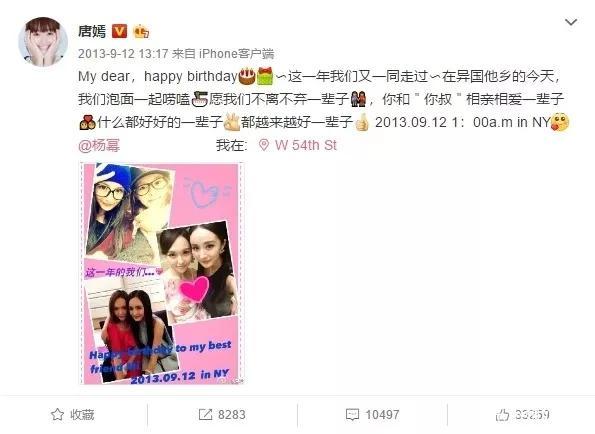
Task: Enlarge the pink birthday collage image
Action: [x=162, y=273]
